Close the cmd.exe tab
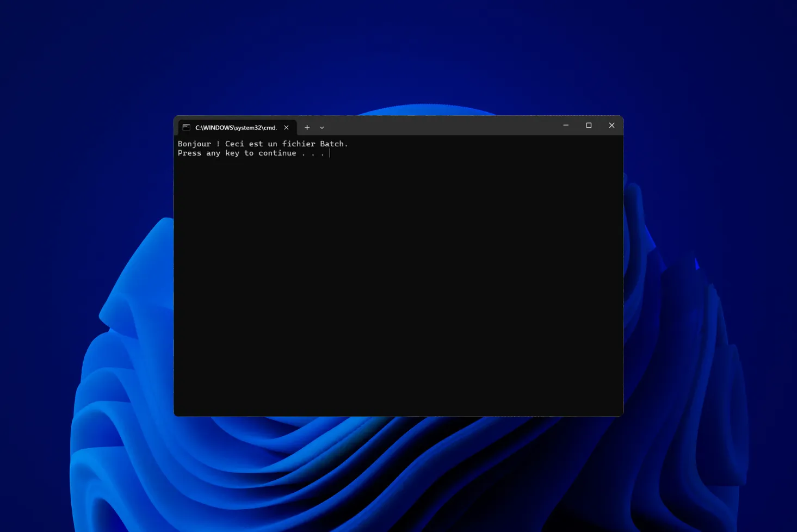This screenshot has height=532, width=797. [x=286, y=127]
